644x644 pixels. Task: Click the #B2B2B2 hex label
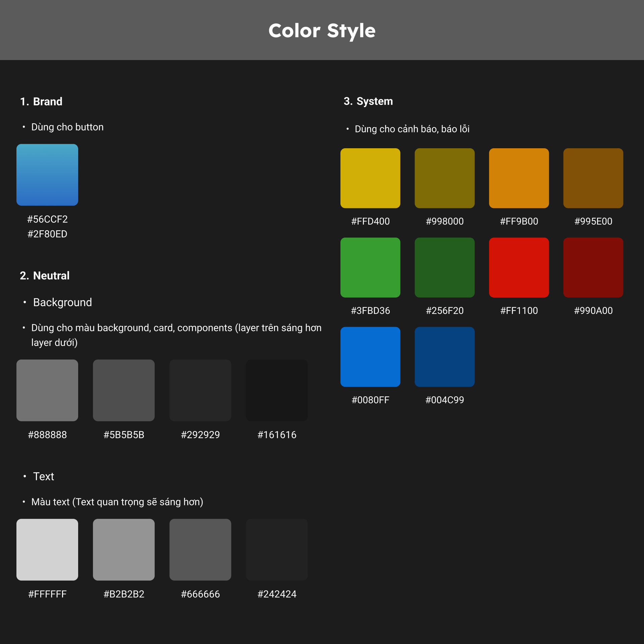[x=124, y=594]
